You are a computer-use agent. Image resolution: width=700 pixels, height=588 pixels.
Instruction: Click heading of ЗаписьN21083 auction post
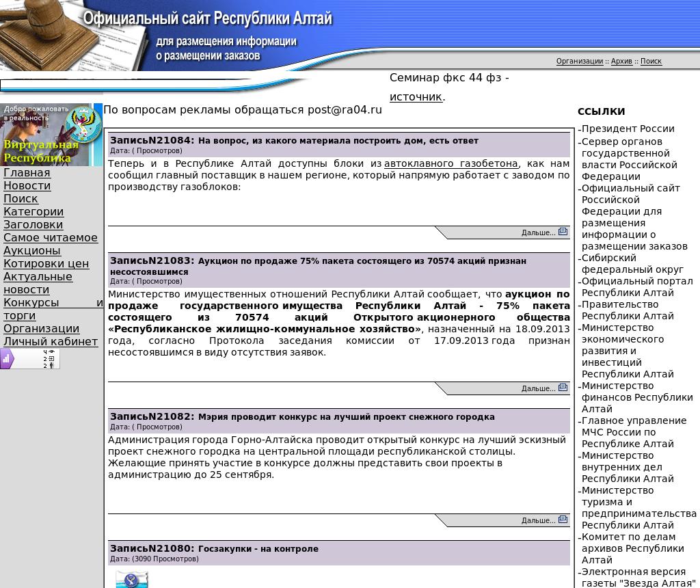pyautogui.click(x=318, y=266)
